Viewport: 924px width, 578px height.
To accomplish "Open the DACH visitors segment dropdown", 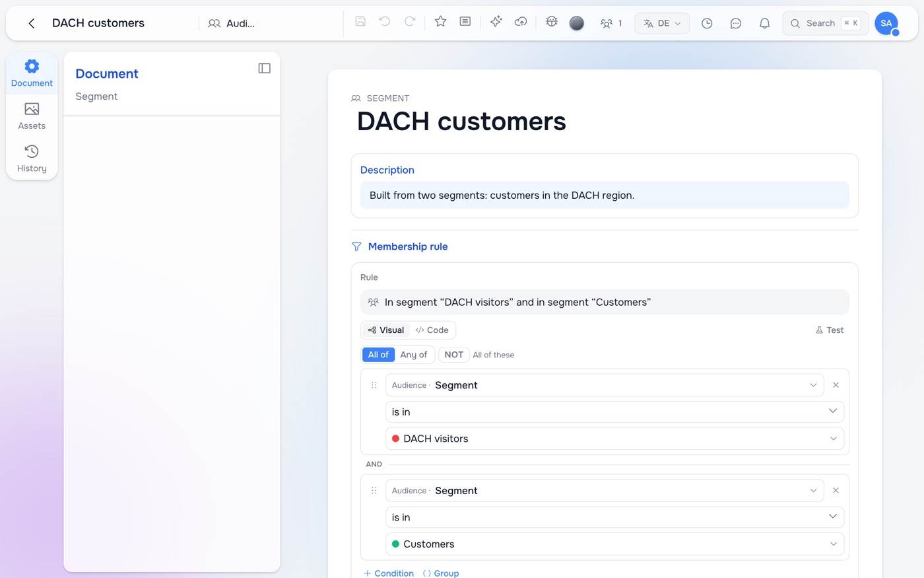I will pyautogui.click(x=614, y=439).
